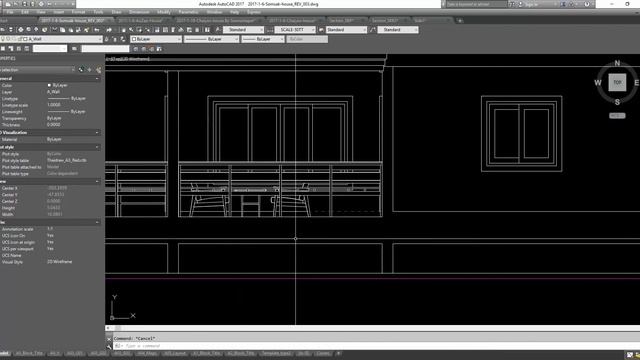Open the Properties palette icon in toolbar

pyautogui.click(x=157, y=30)
